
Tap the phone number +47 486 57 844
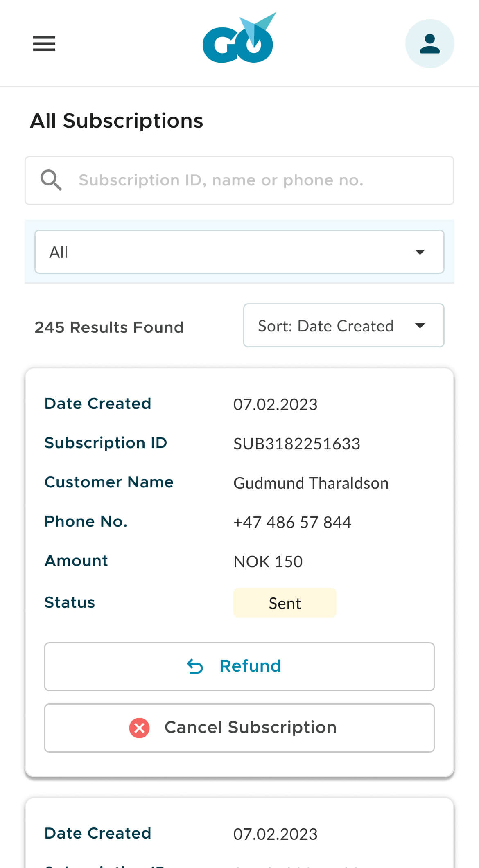pos(292,522)
